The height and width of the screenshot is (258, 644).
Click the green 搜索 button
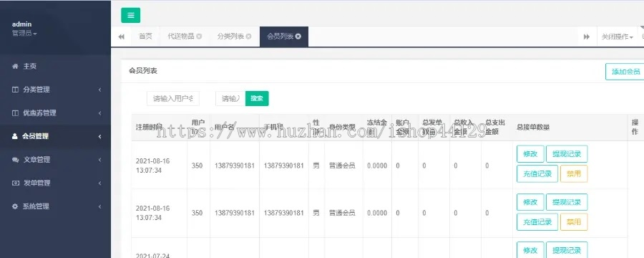257,98
